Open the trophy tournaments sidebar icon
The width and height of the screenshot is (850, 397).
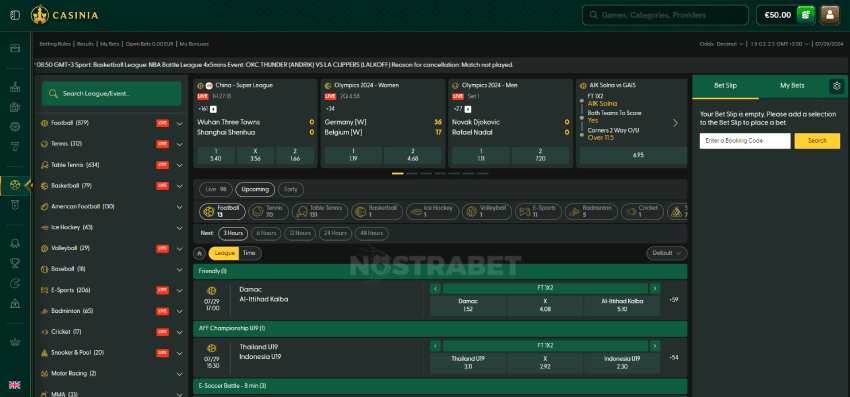[15, 263]
